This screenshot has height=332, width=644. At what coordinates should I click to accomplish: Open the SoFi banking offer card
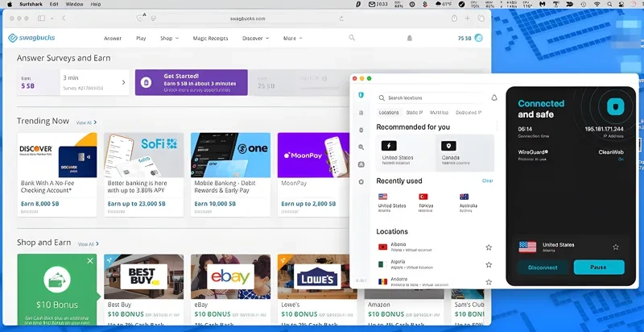point(144,175)
